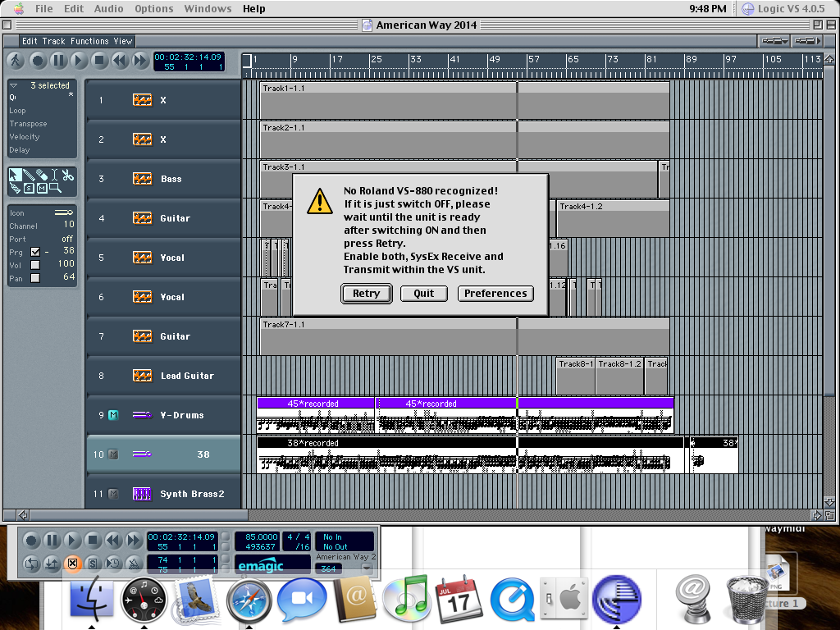Screen dimensions: 840x630
Task: Click Retry in the VS-880 dialog
Action: 367,294
